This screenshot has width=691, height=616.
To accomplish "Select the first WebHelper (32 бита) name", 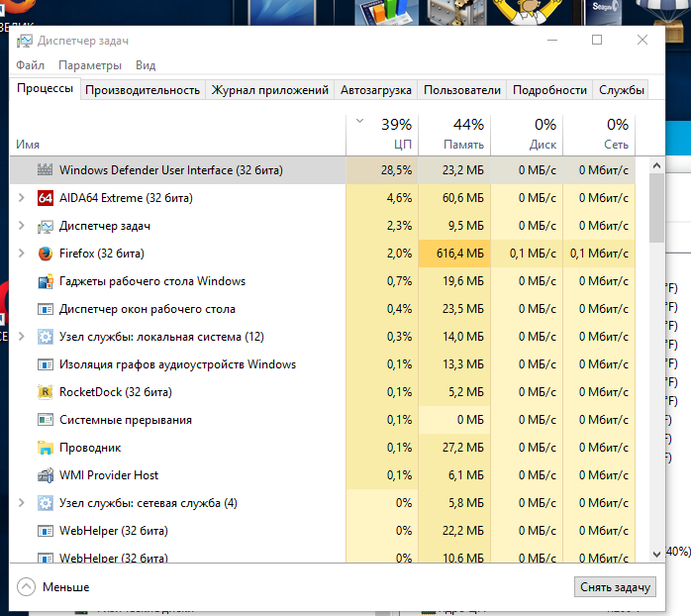I will 114,531.
